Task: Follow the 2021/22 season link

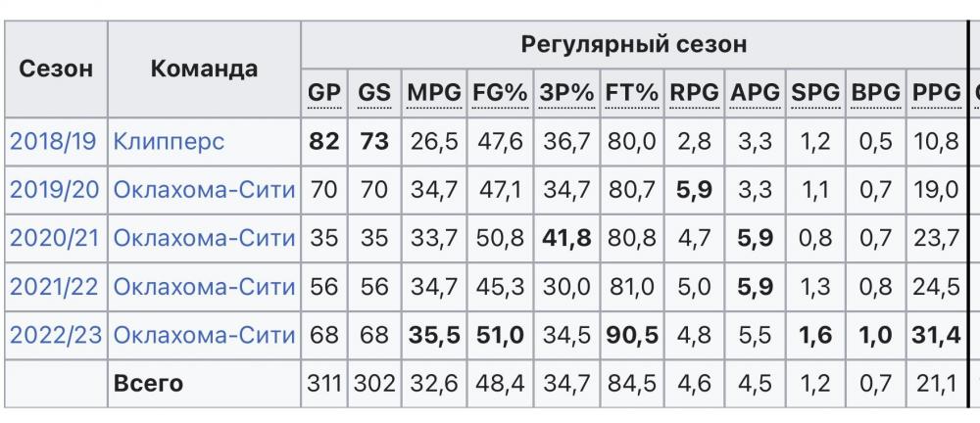Action: coord(55,287)
